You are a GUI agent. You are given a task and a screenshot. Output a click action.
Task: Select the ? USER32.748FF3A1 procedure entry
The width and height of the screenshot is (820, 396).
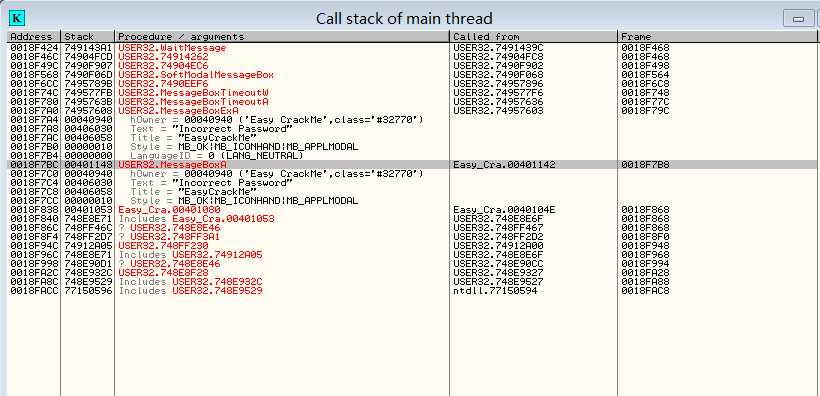(x=169, y=237)
